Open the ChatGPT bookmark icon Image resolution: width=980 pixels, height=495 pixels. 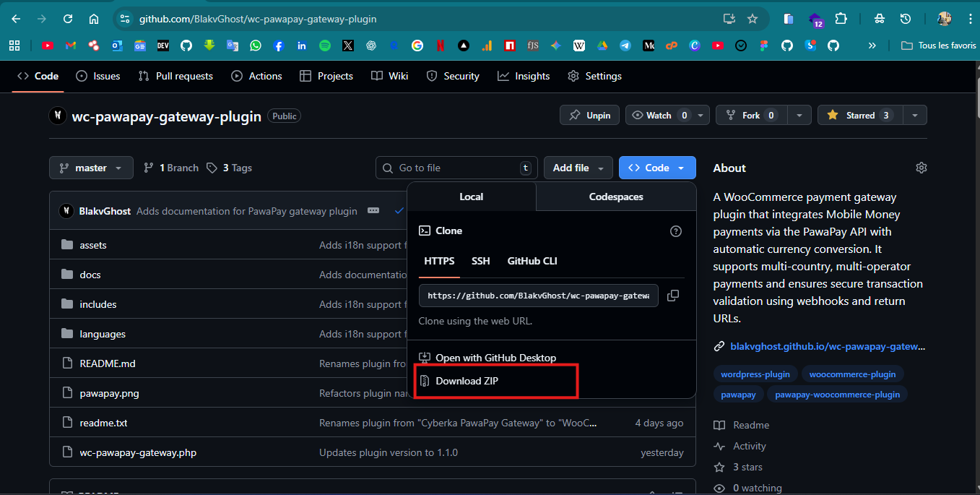pos(371,46)
